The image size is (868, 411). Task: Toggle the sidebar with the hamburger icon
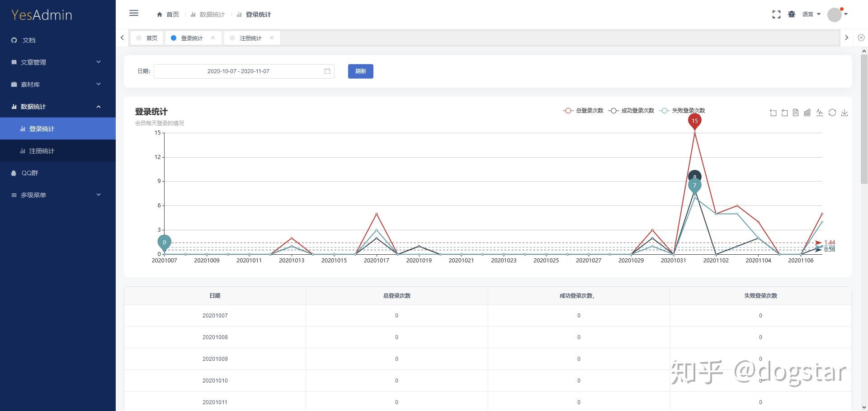pyautogui.click(x=134, y=13)
